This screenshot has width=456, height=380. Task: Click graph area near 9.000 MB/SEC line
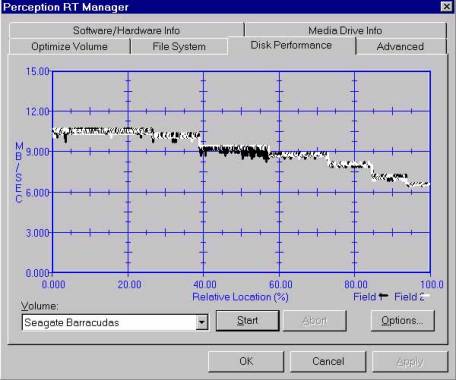(241, 152)
